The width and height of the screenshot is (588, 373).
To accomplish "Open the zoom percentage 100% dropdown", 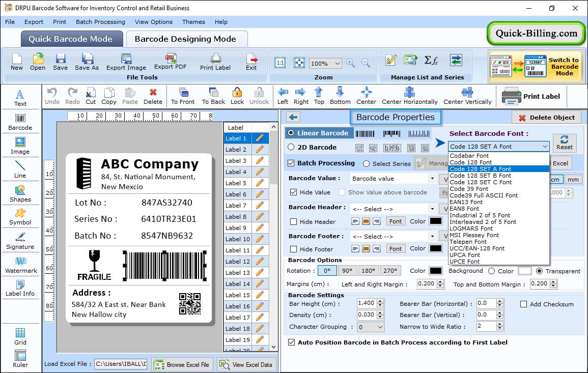I will pos(337,64).
